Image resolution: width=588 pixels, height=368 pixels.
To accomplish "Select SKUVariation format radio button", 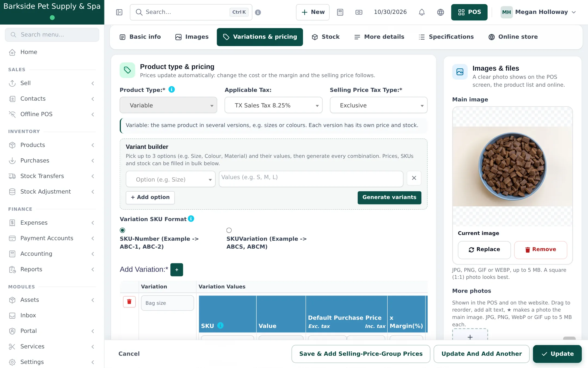I will (x=229, y=230).
